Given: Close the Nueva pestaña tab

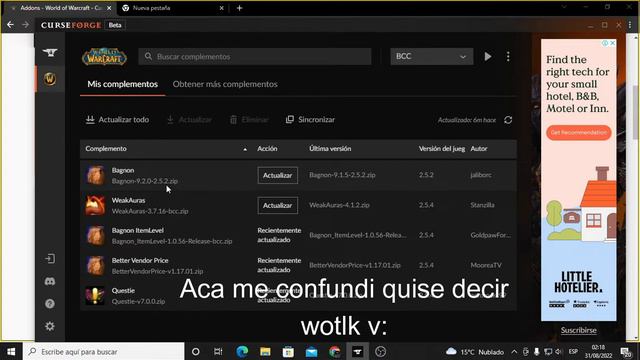Looking at the screenshot, I should (x=222, y=8).
